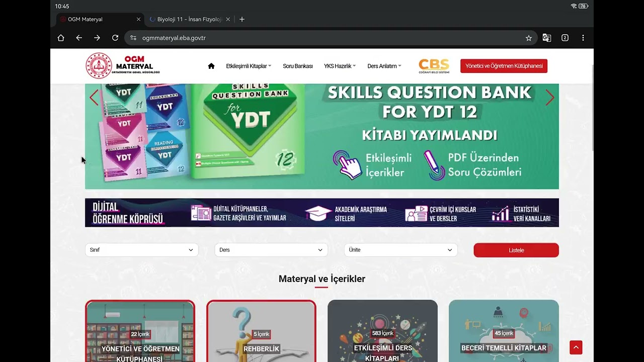Viewport: 644px width, 362px height.
Task: Open the Ders dropdown
Action: click(x=271, y=250)
